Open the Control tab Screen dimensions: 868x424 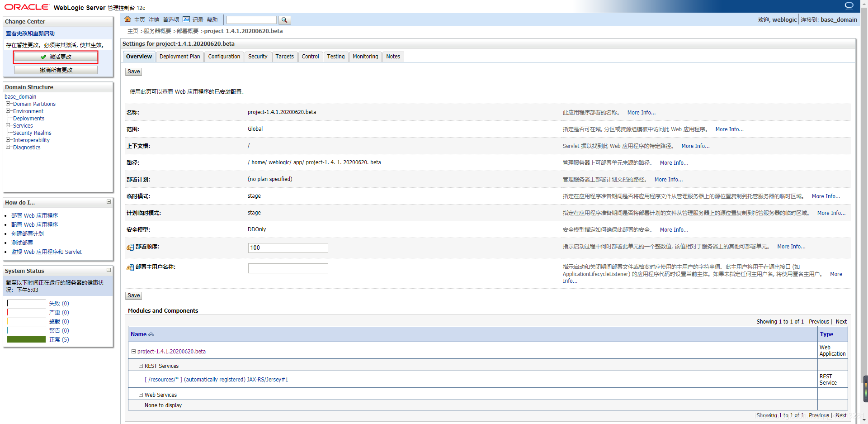311,57
